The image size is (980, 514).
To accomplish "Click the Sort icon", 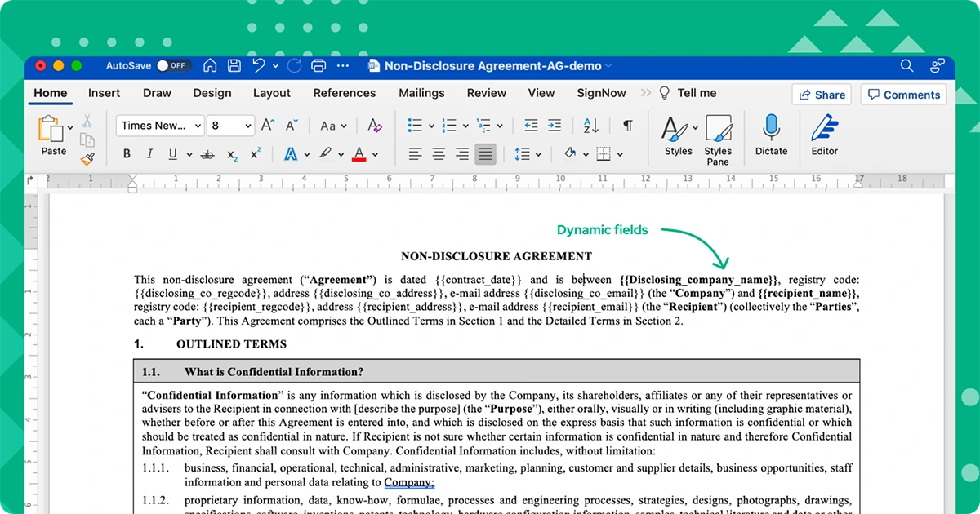I will pos(590,125).
